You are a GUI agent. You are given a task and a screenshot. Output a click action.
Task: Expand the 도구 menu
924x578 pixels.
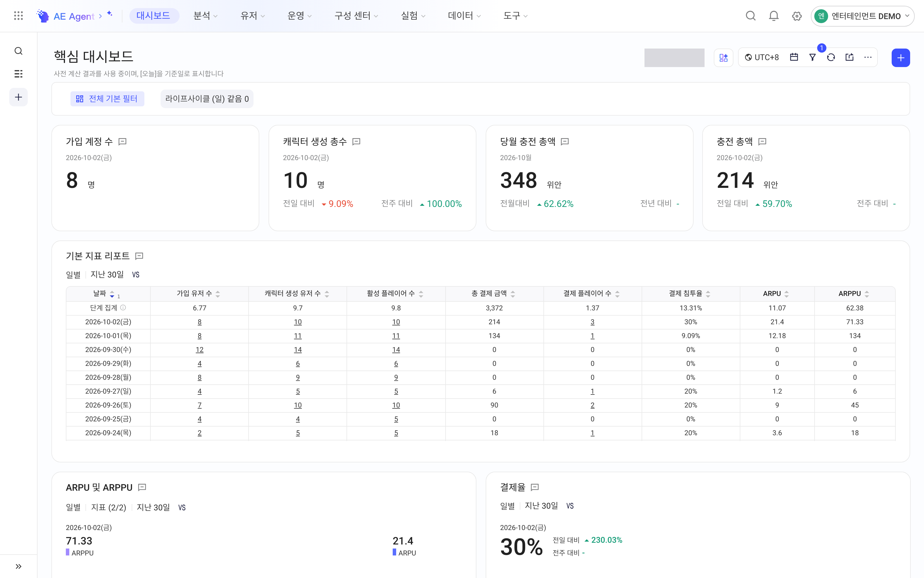pyautogui.click(x=515, y=16)
